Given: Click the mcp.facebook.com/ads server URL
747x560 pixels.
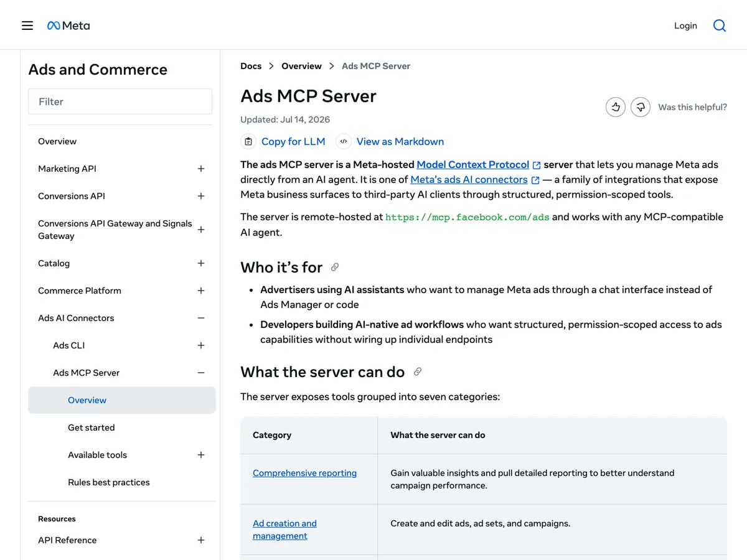Looking at the screenshot, I should pyautogui.click(x=467, y=217).
